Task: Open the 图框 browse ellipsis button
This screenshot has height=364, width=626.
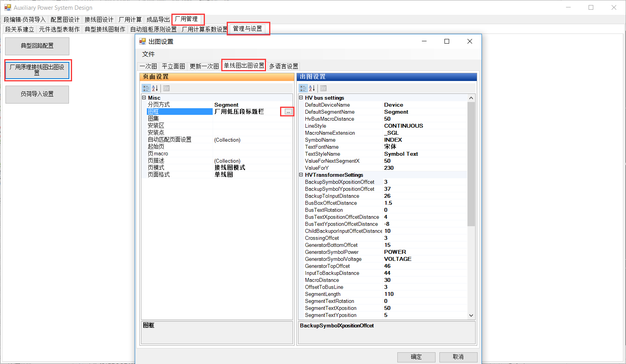Action: click(x=288, y=112)
